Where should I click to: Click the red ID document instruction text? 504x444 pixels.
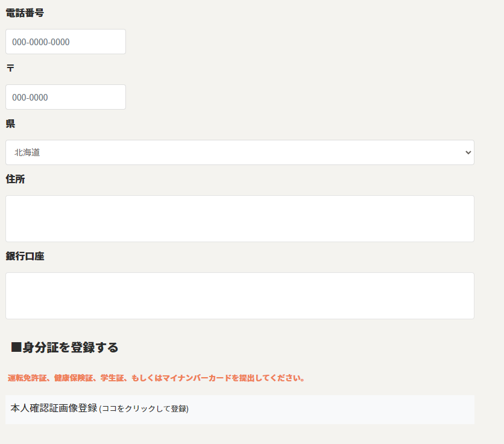tap(156, 378)
